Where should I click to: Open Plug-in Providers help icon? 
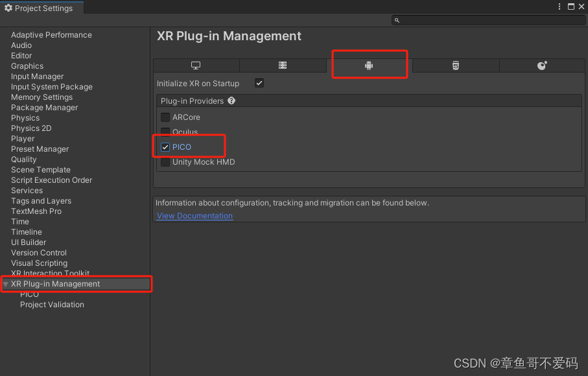[231, 100]
